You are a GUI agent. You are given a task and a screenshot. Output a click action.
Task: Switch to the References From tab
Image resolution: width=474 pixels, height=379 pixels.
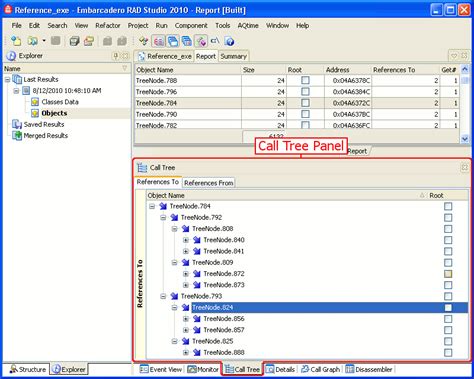tap(209, 183)
